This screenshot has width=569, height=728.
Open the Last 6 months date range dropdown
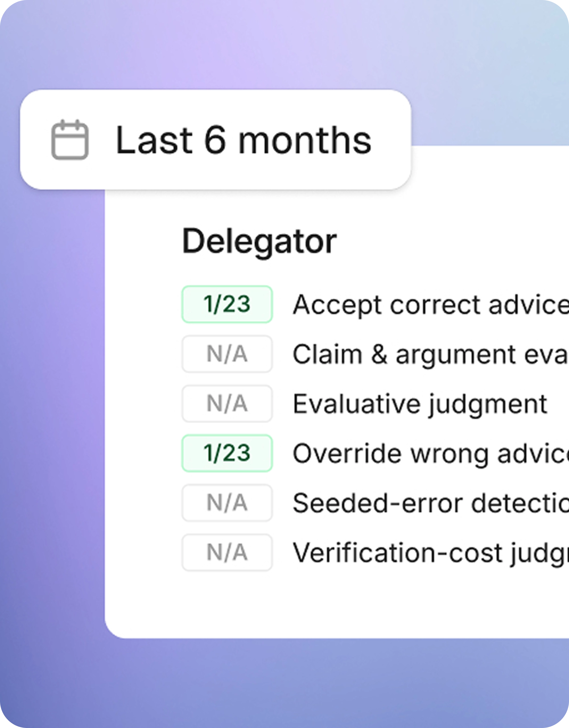pyautogui.click(x=215, y=139)
